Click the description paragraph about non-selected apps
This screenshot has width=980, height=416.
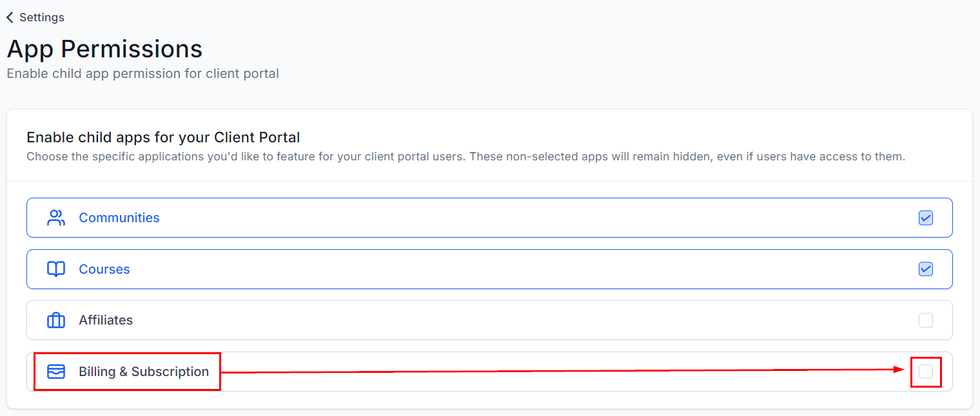pos(465,156)
